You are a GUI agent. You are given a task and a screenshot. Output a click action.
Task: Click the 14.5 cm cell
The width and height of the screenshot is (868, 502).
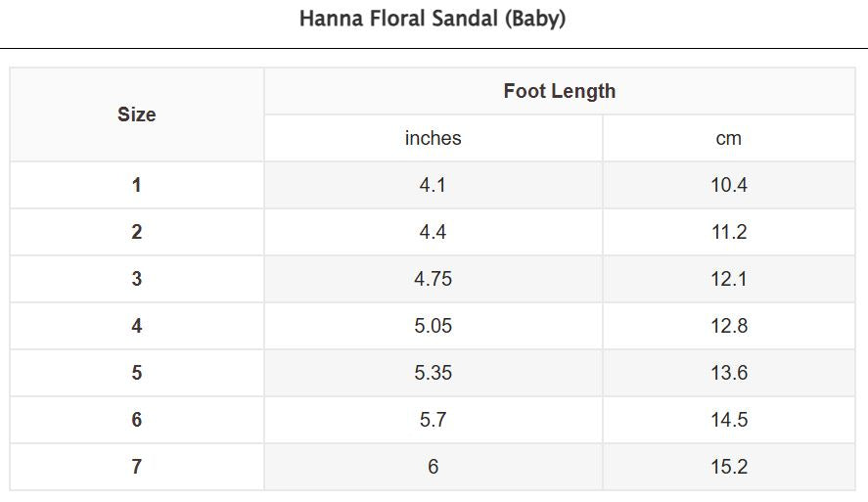pos(729,420)
